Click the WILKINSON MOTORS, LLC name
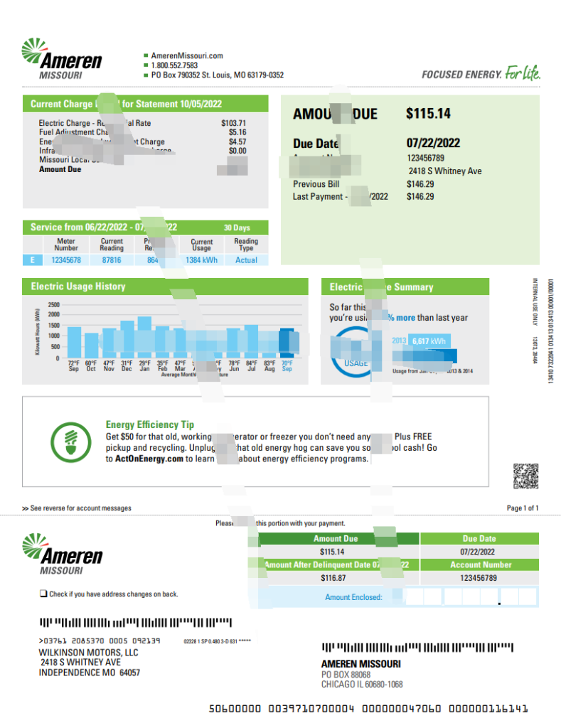 coord(88,653)
